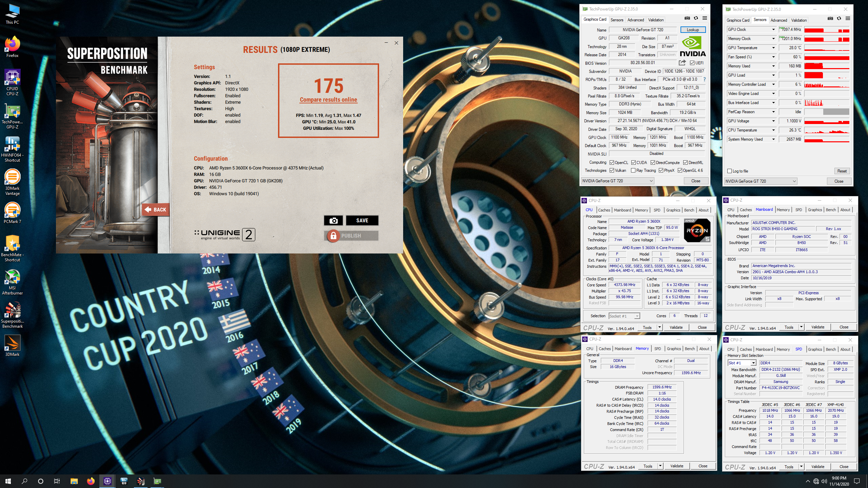
Task: Click Validate in the CPU-Z Memory window
Action: (676, 466)
